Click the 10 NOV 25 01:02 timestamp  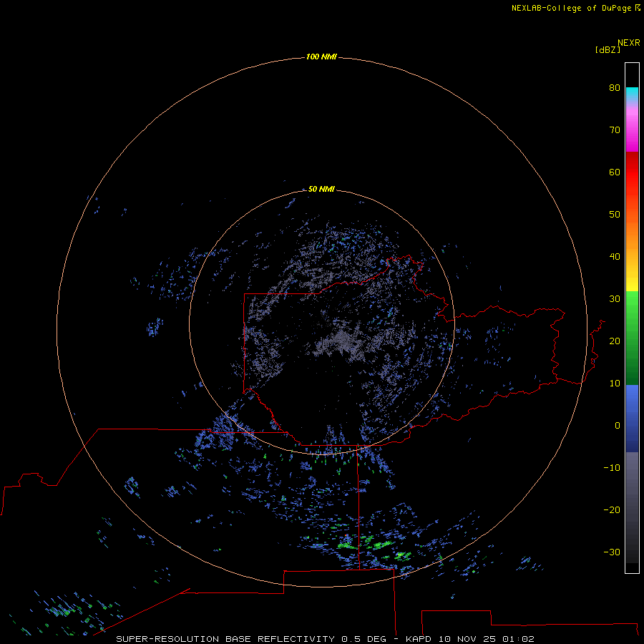(487, 639)
